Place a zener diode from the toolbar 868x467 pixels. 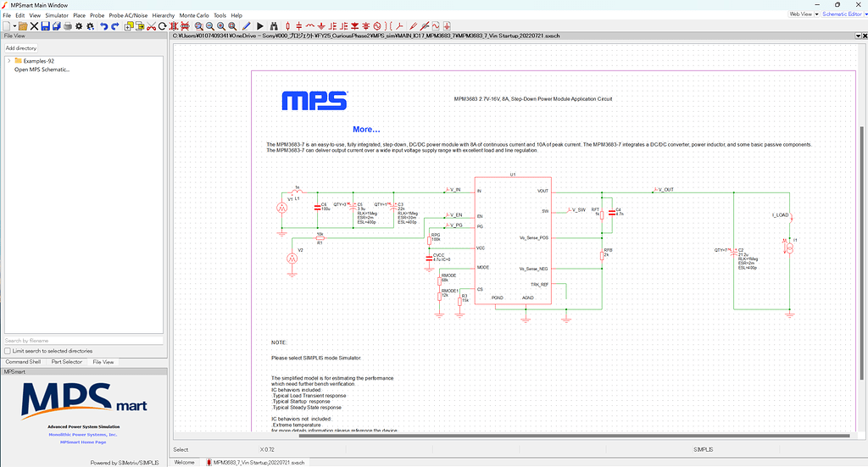366,26
